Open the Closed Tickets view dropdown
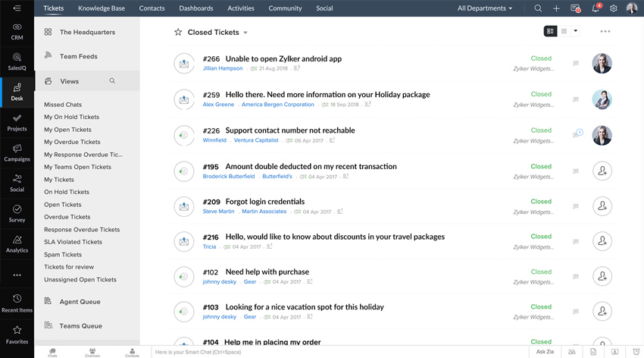Image resolution: width=644 pixels, height=358 pixels. 245,33
